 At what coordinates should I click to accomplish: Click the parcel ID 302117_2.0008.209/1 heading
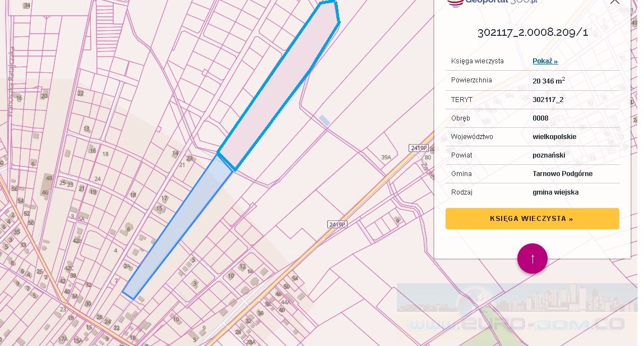point(532,33)
